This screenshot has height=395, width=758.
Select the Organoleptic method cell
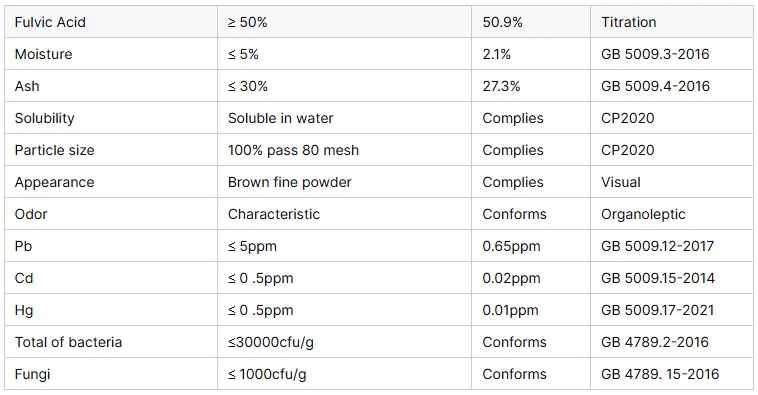pyautogui.click(x=643, y=214)
